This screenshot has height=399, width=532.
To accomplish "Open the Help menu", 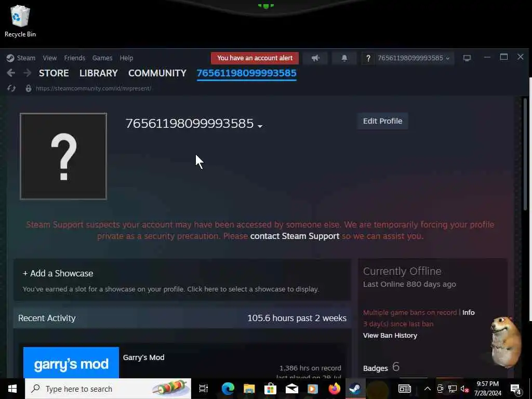I will (126, 58).
